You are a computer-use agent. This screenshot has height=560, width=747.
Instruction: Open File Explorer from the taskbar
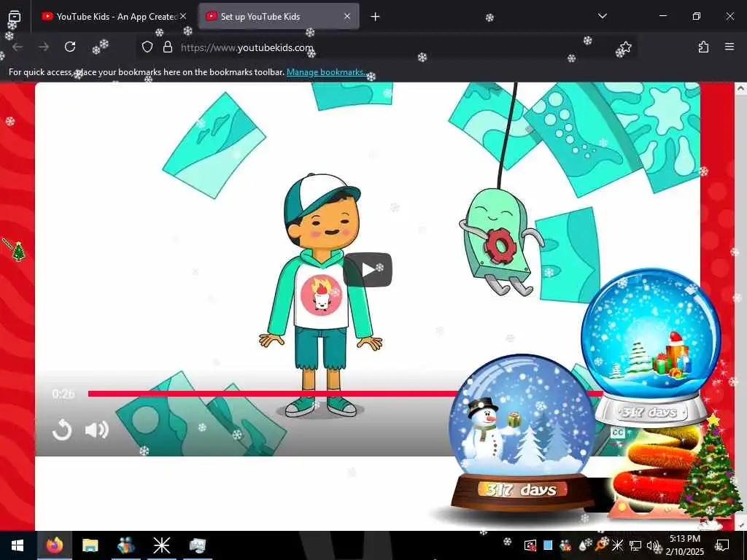pyautogui.click(x=90, y=545)
